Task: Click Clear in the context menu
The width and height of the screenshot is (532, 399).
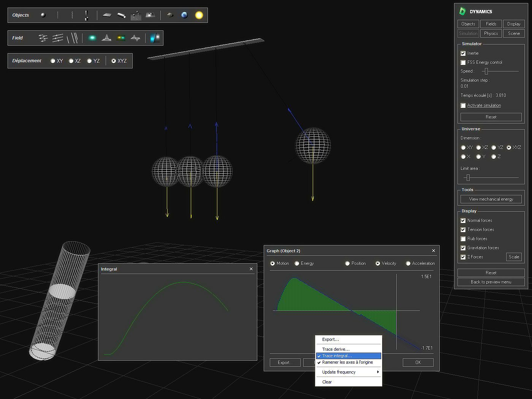Action: click(327, 382)
